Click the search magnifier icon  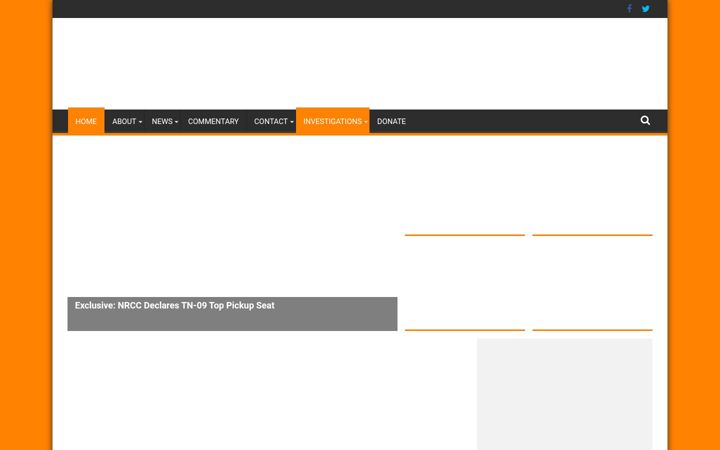point(645,120)
